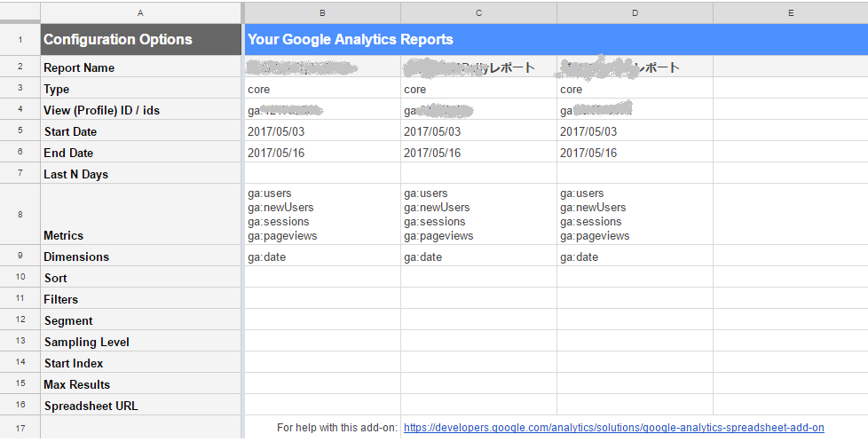The image size is (868, 442).
Task: Click the view ID cell in column B
Action: [322, 110]
